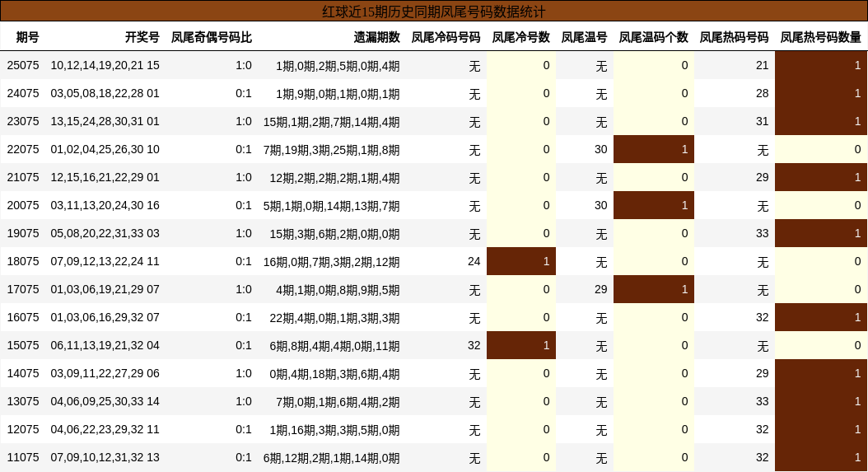The height and width of the screenshot is (472, 868).
Task: Select the 凤尾奇偶号码比 column header
Action: point(211,37)
